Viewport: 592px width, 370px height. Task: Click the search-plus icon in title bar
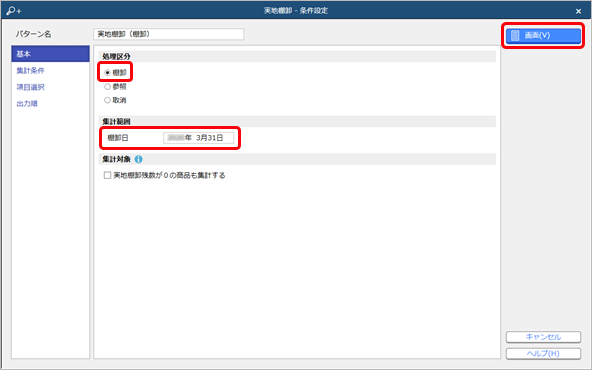coord(14,11)
